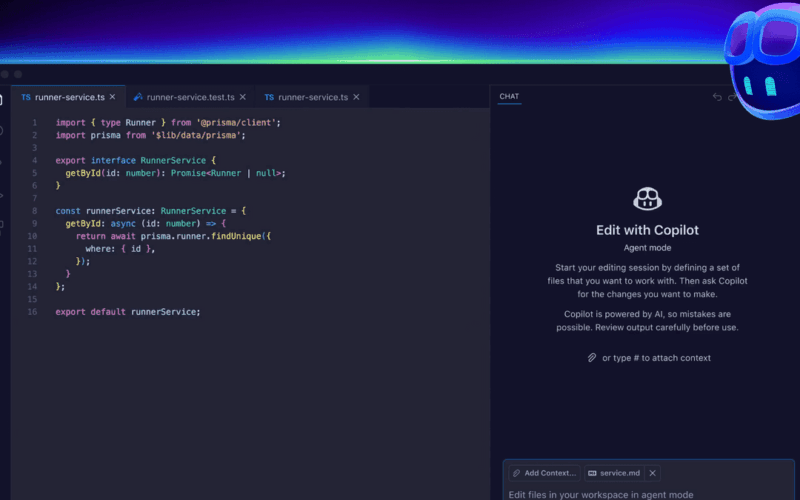Screen dimensions: 800x500
Task: Open the inactive runner-service.ts tab
Action: coord(312,97)
